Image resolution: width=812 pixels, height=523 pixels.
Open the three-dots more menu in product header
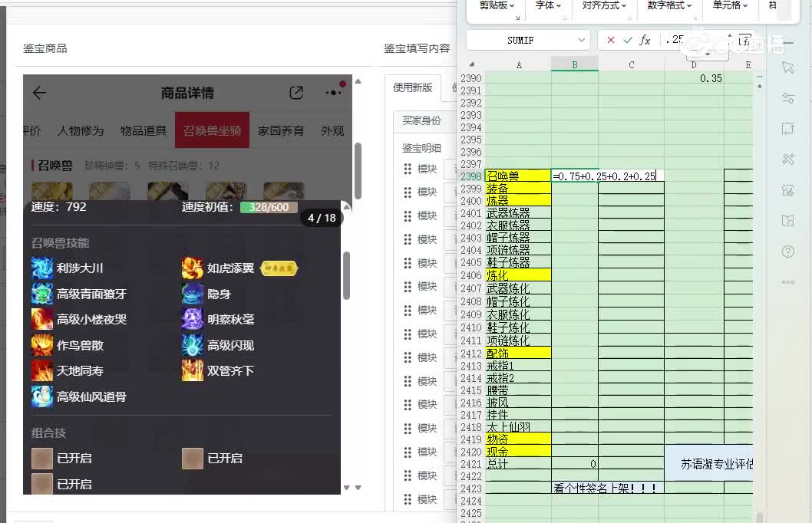pyautogui.click(x=334, y=93)
